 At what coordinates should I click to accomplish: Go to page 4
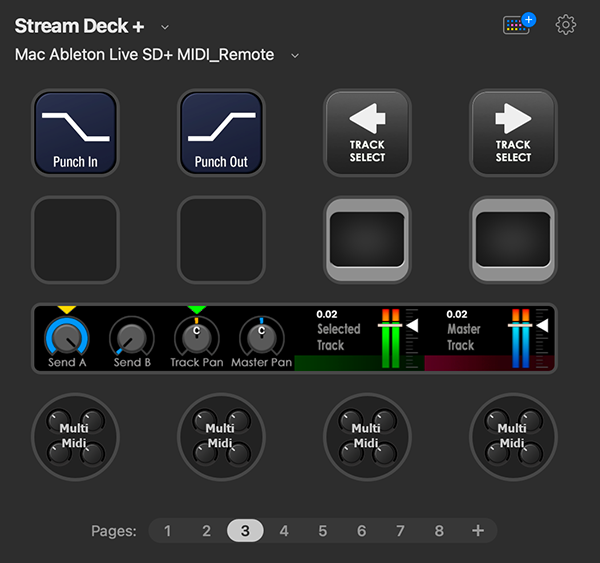coord(284,531)
